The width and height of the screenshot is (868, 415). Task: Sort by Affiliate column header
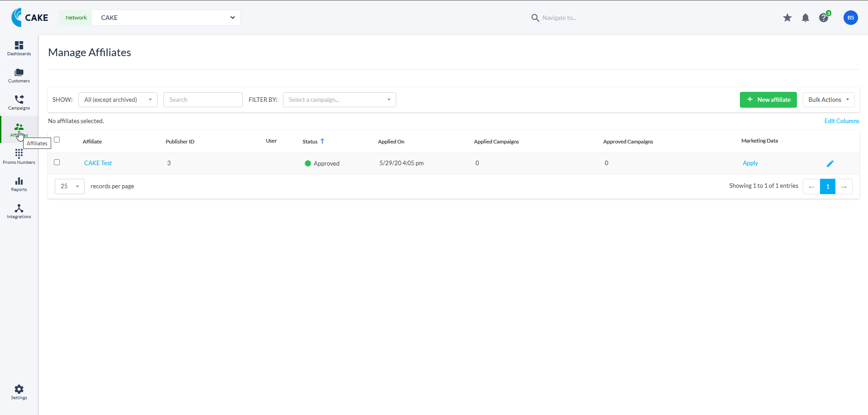pyautogui.click(x=92, y=142)
